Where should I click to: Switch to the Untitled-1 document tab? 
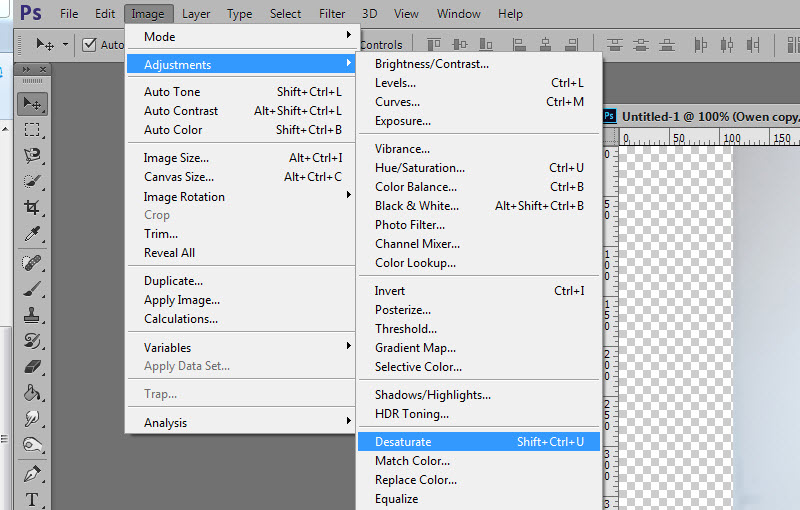tap(702, 117)
